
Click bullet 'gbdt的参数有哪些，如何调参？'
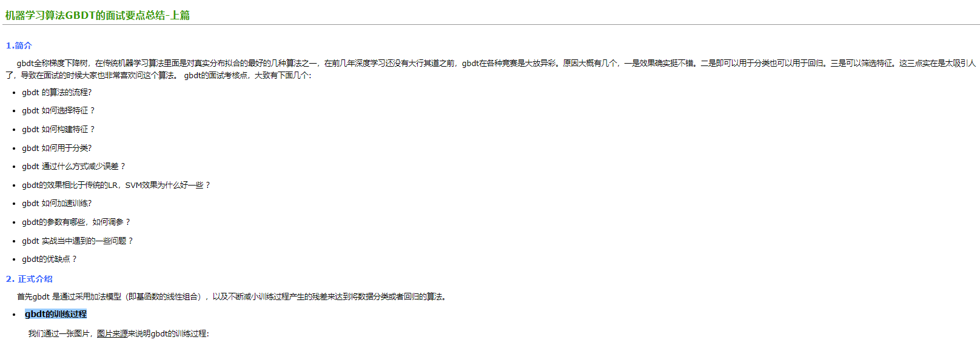pyautogui.click(x=76, y=222)
